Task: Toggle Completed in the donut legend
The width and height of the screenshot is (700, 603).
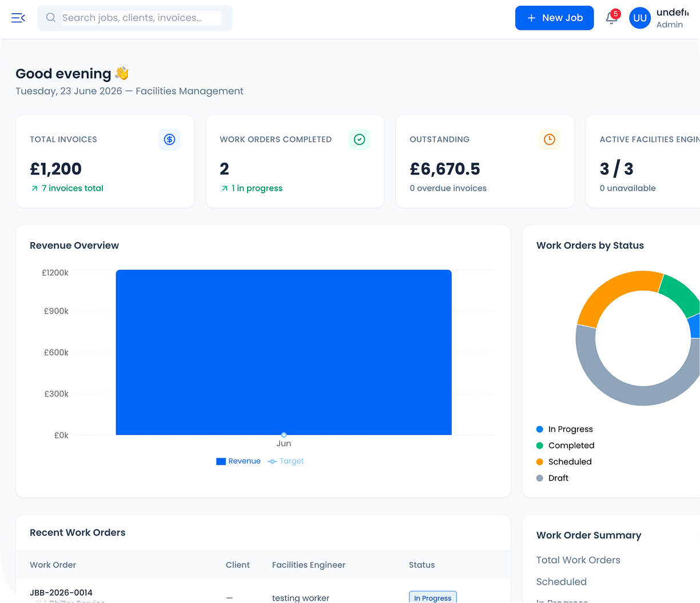Action: click(565, 445)
